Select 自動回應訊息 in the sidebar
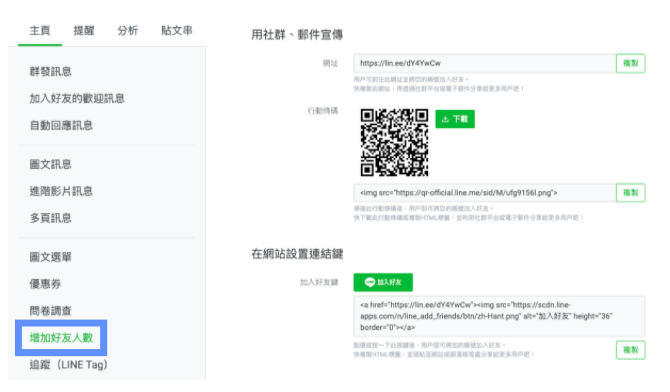 [61, 125]
